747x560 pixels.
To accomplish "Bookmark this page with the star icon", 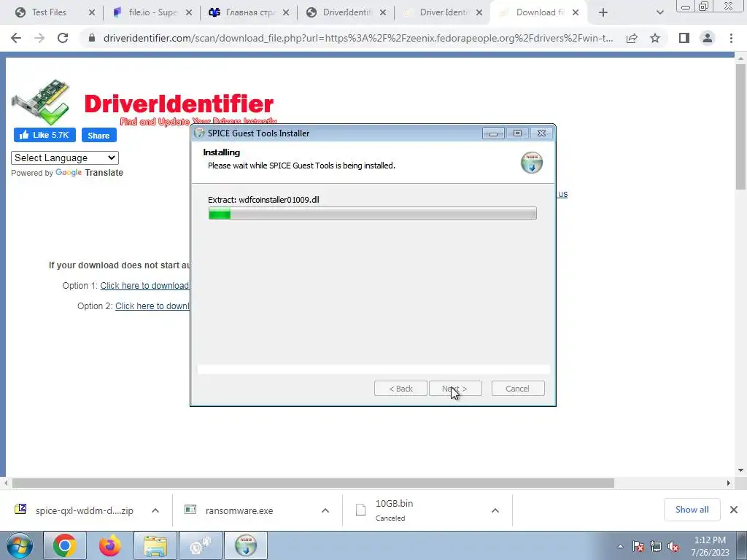I will pos(655,38).
